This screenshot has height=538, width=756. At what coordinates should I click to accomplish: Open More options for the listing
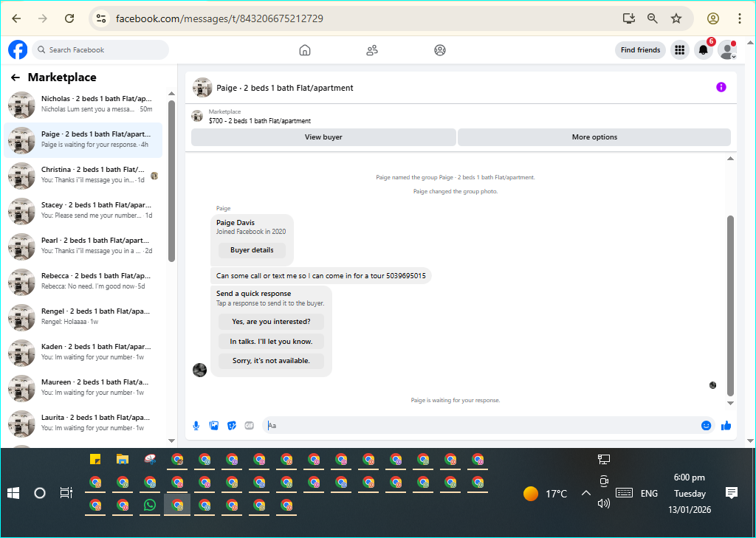pyautogui.click(x=594, y=137)
